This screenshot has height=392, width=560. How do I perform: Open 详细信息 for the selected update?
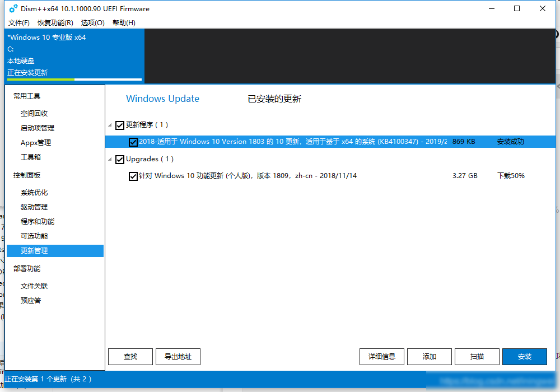click(382, 357)
